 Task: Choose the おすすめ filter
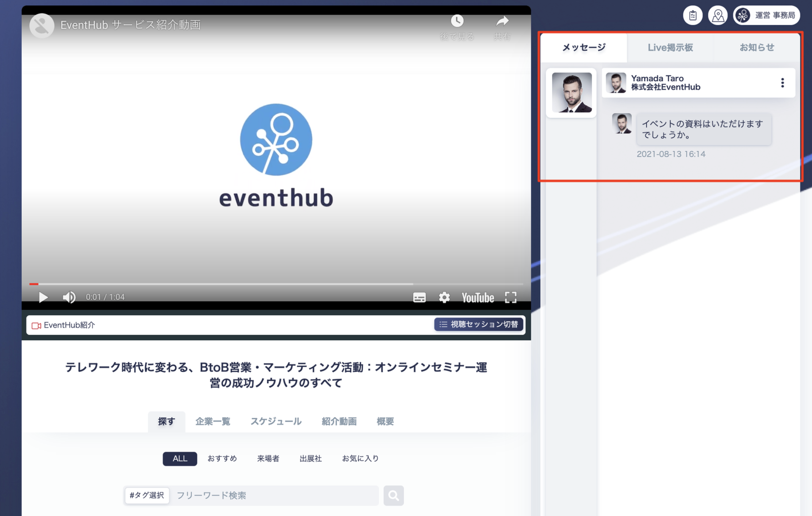click(222, 458)
